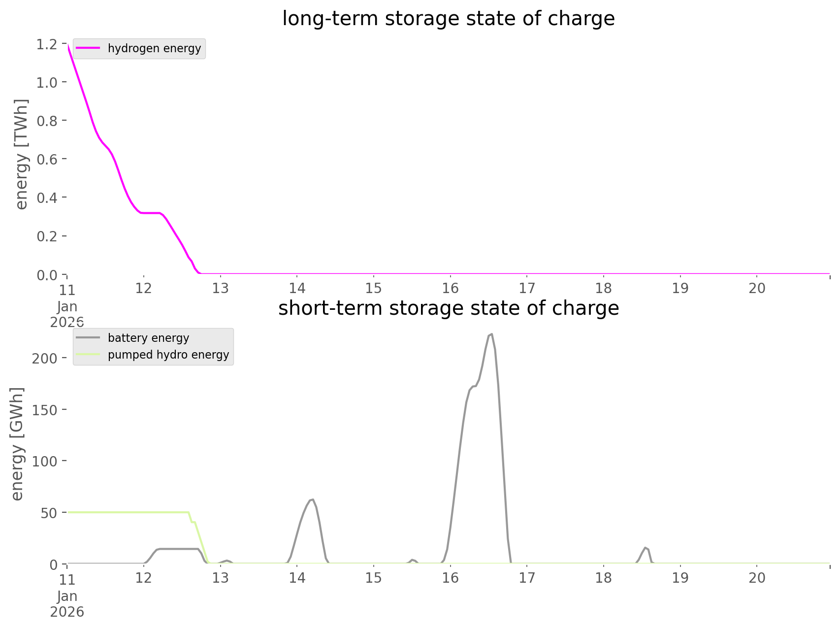Screen dimensions: 840x629
Task: Click the hydrogen curve's flat plateau near Jan 12
Action: coord(150,213)
